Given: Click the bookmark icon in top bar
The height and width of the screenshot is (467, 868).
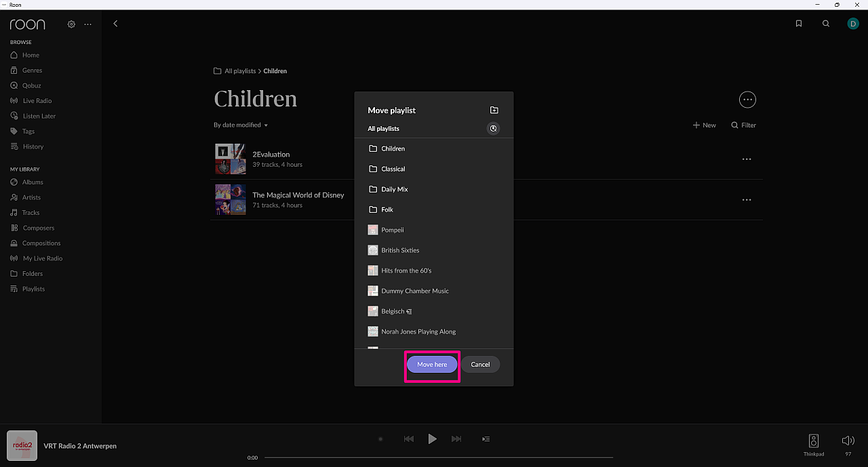Looking at the screenshot, I should coord(799,24).
